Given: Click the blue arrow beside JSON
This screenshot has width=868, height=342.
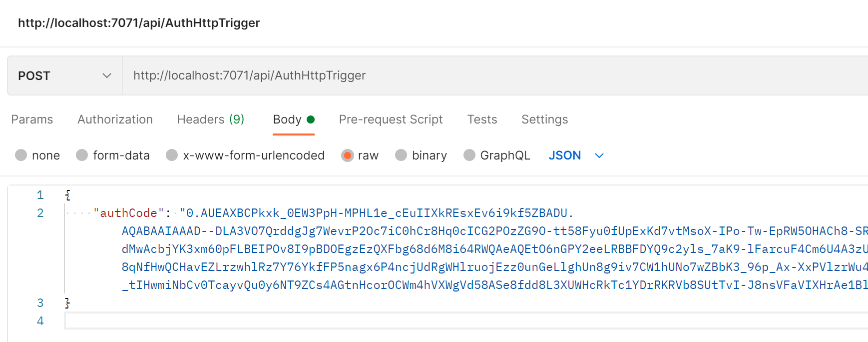Looking at the screenshot, I should [x=599, y=156].
